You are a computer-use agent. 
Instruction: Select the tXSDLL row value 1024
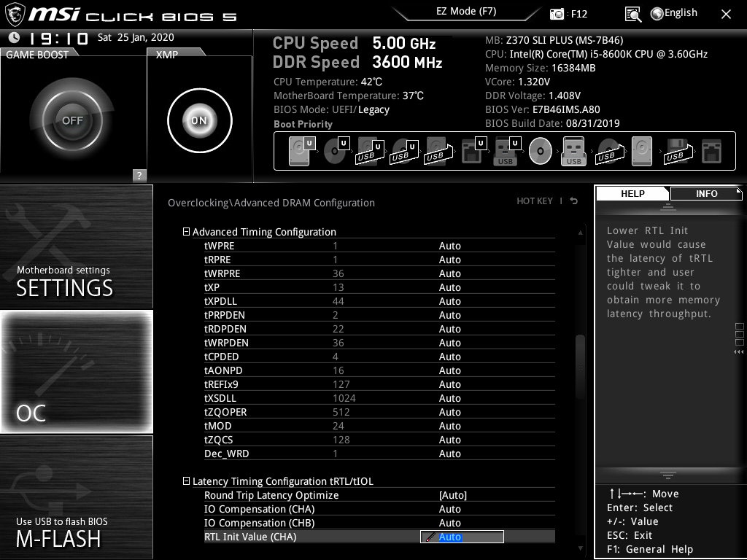tap(344, 398)
